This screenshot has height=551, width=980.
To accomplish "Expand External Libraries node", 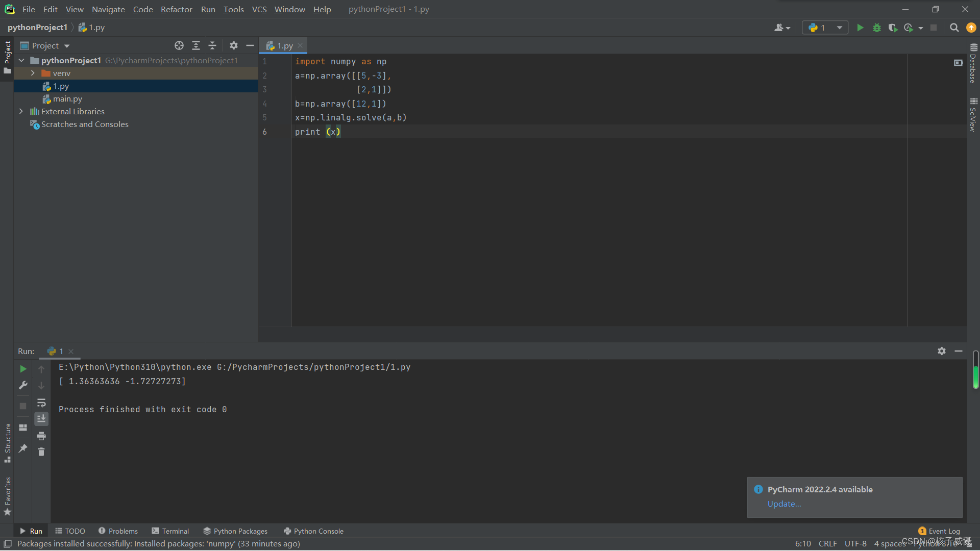I will (x=21, y=111).
